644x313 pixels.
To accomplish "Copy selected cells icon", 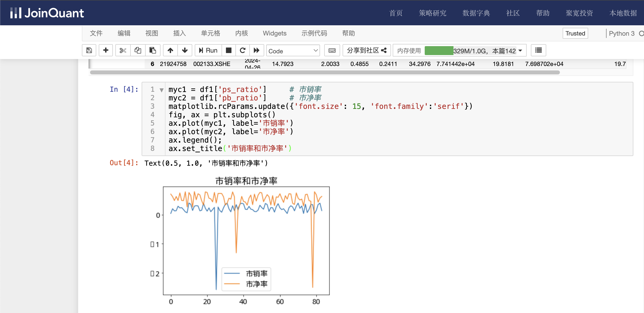I will [138, 51].
